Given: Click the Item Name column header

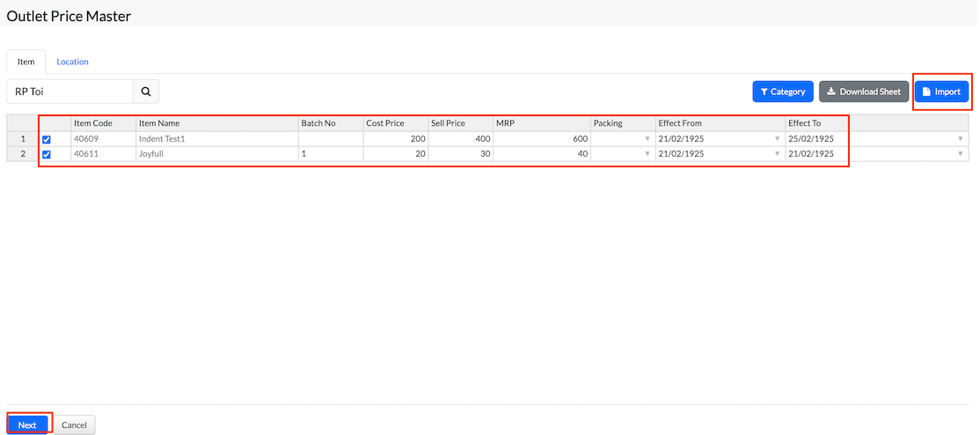Looking at the screenshot, I should (217, 123).
